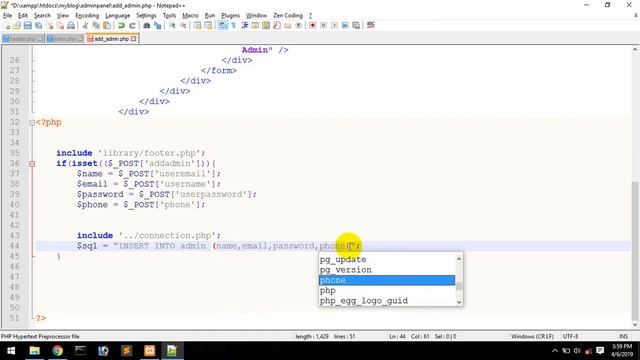
Task: Switch to the add_admin.php tab
Action: click(x=111, y=39)
